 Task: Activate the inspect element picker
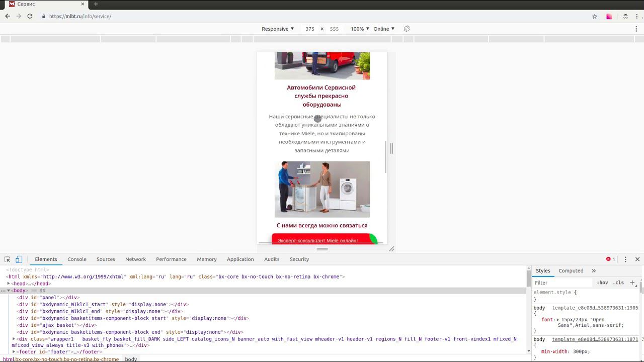click(x=8, y=259)
